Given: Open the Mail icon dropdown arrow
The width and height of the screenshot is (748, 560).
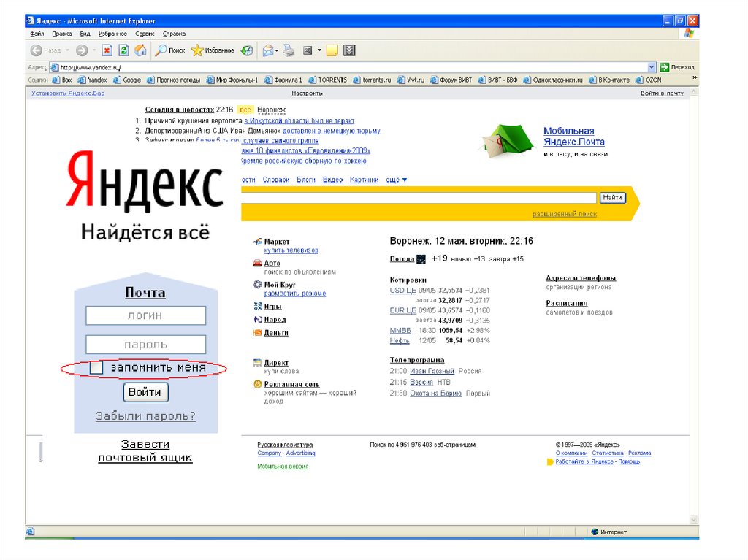Looking at the screenshot, I should click(277, 50).
